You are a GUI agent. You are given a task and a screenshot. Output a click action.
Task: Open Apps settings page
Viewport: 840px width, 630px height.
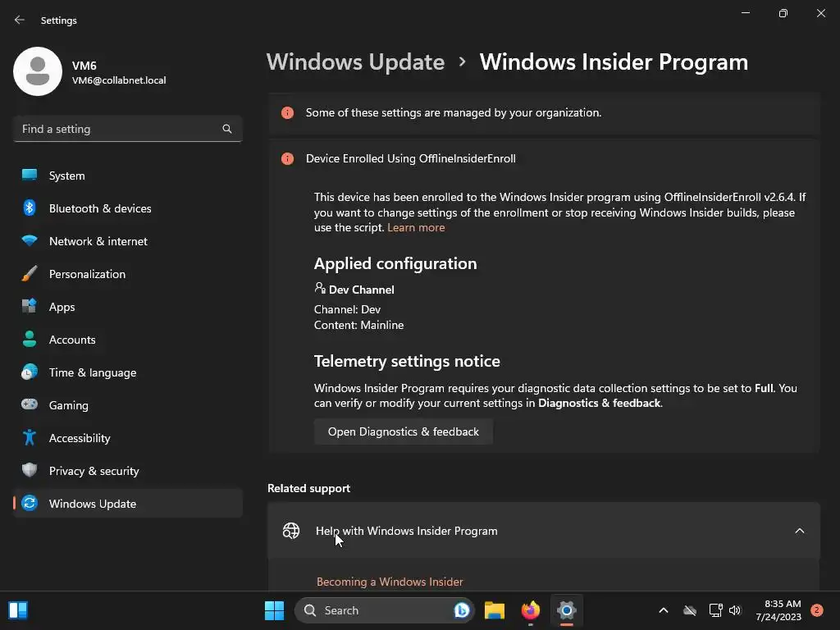127,307
